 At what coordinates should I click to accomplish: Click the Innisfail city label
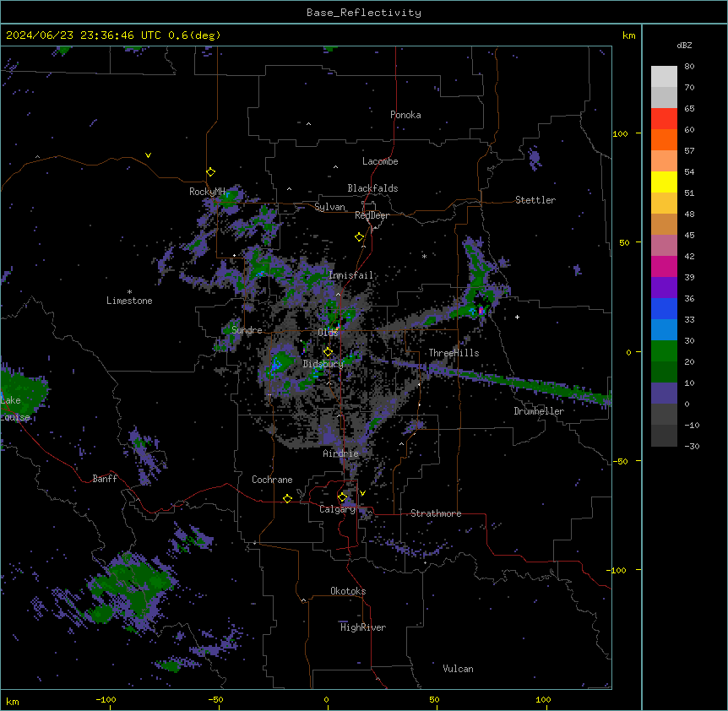(x=350, y=275)
